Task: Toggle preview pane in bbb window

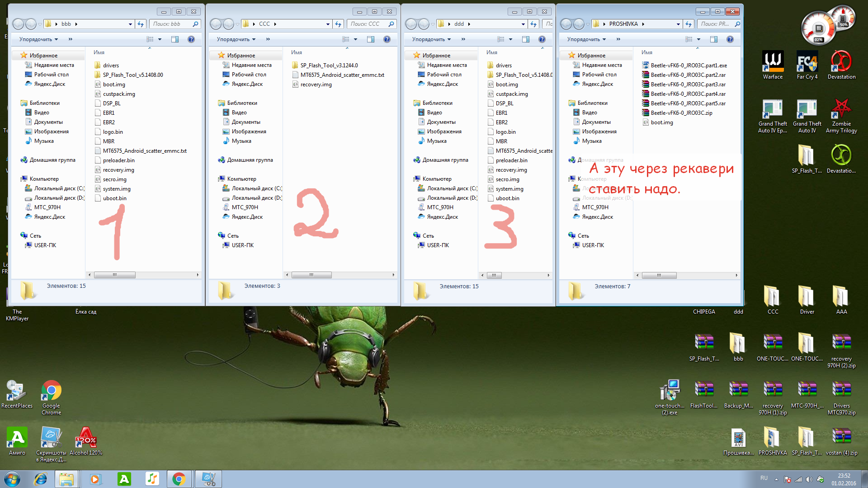Action: 175,39
